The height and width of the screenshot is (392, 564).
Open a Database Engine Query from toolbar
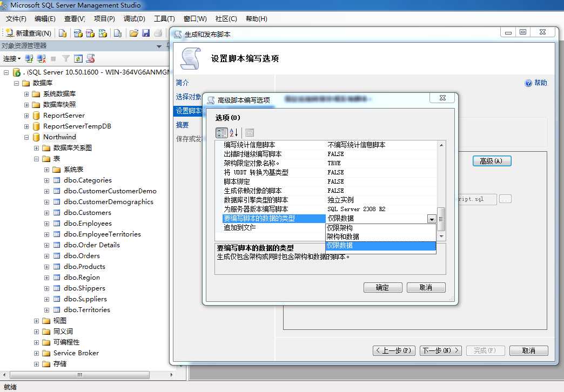tap(63, 33)
